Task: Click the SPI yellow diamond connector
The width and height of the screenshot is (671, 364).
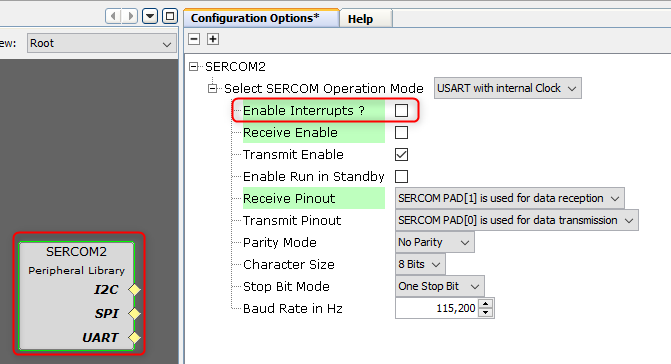Action: click(x=134, y=314)
